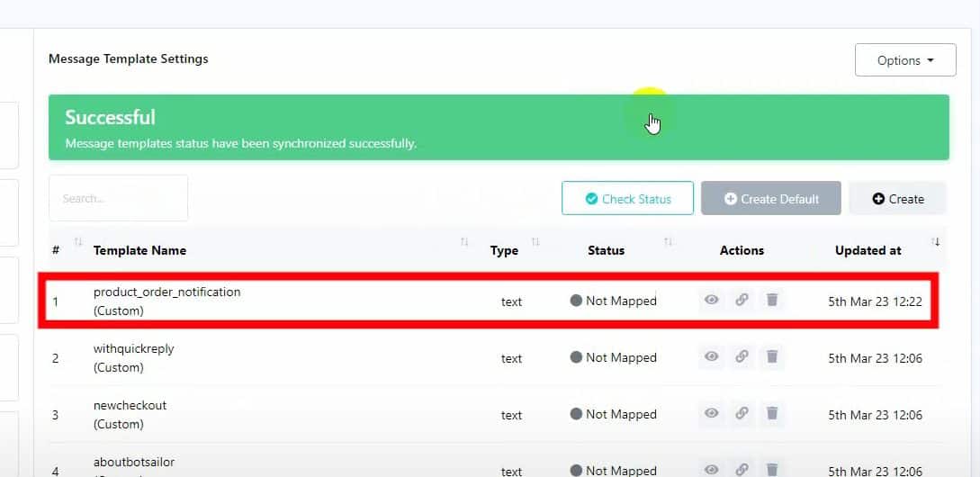This screenshot has height=477, width=980.
Task: Click link icon in withquickreply row
Action: [x=742, y=357]
